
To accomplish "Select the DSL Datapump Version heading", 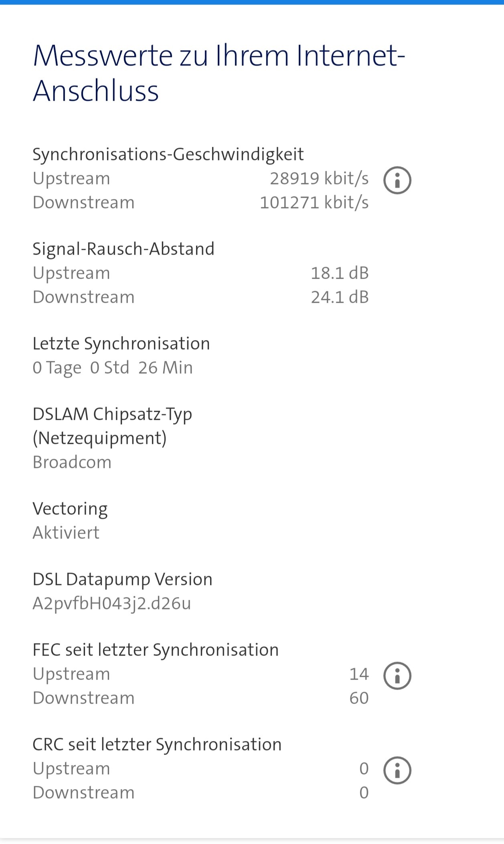I will [x=122, y=579].
